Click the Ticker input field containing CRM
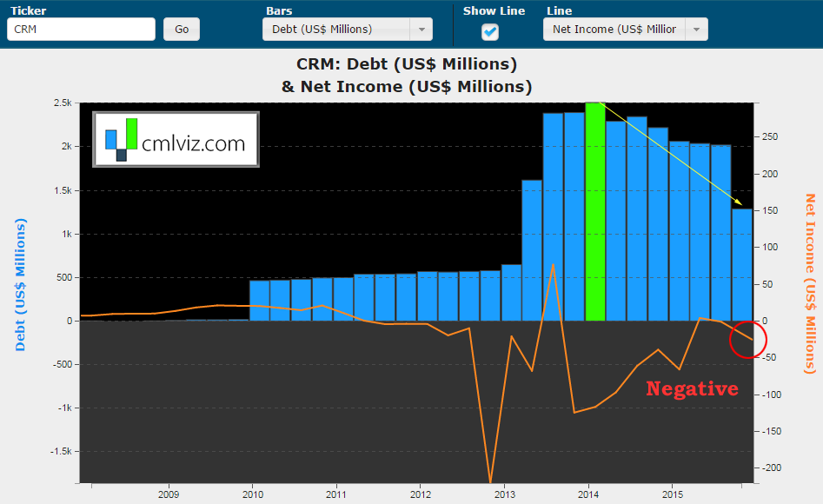 (82, 30)
